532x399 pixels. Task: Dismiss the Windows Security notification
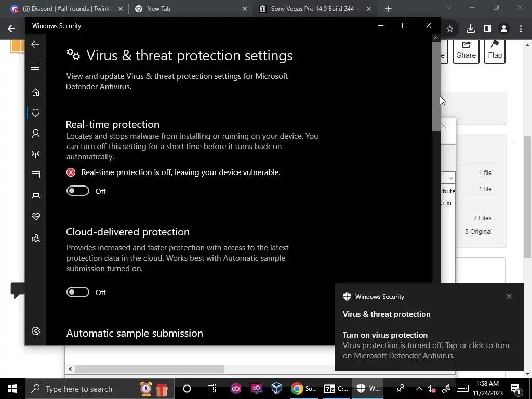509,296
